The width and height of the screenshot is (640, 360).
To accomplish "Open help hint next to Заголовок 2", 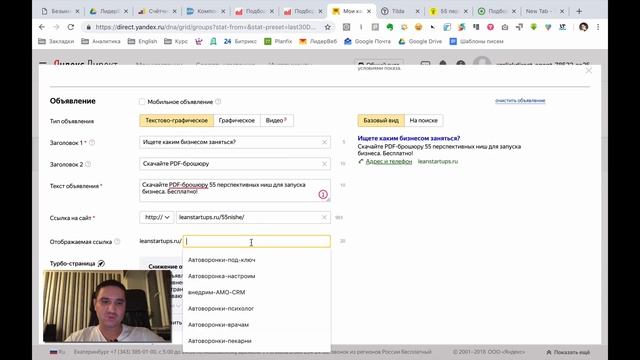I will click(x=88, y=164).
